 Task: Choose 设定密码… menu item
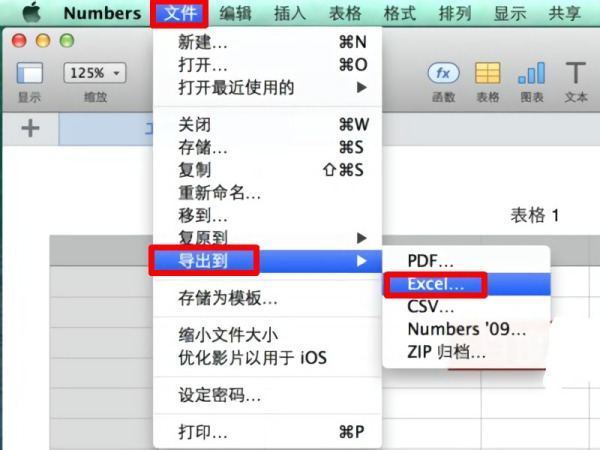point(267,395)
